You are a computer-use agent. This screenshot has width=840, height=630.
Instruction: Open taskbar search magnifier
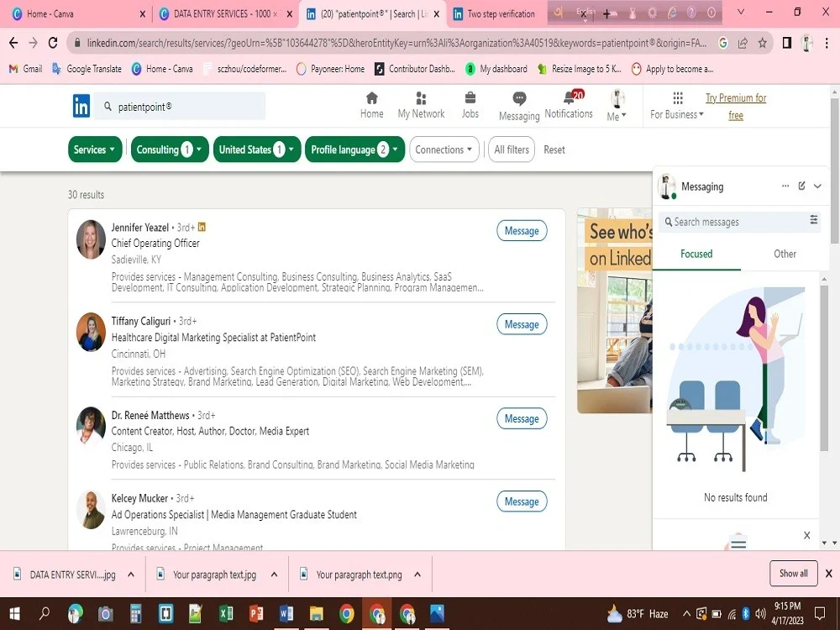coord(45,613)
